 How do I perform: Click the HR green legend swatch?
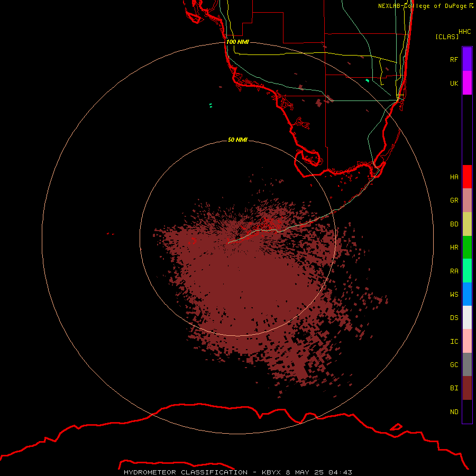467,248
